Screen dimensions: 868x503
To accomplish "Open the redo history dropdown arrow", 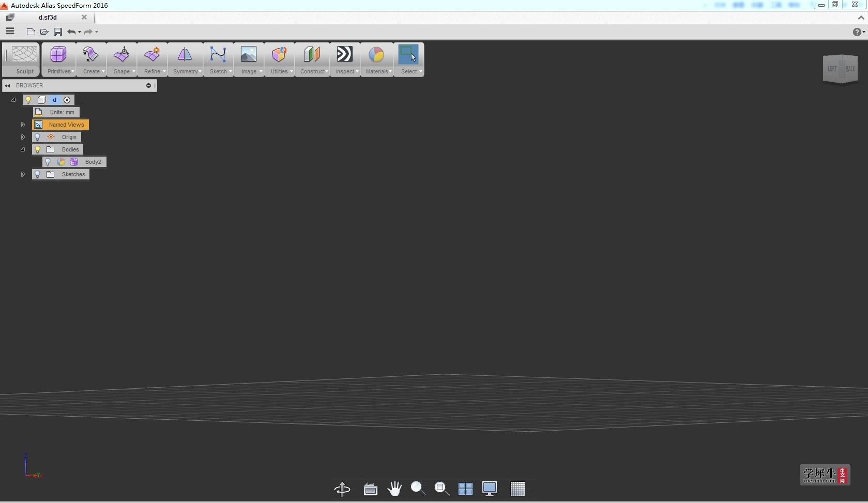I will [x=97, y=32].
